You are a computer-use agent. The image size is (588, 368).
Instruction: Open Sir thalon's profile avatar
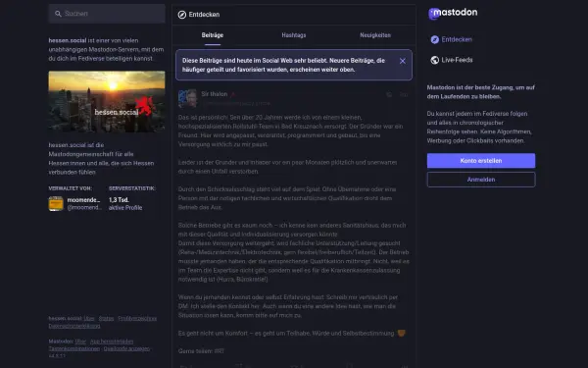187,98
